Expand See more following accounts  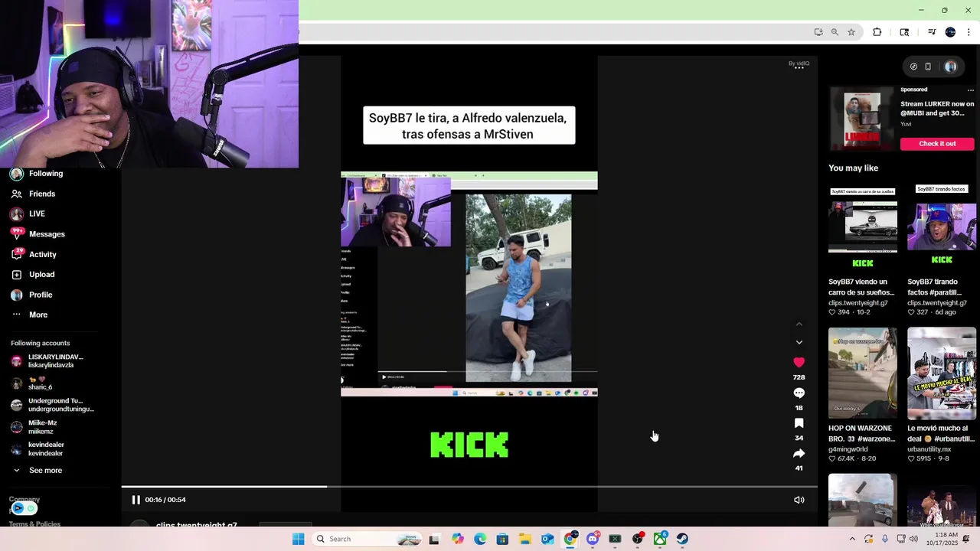37,471
